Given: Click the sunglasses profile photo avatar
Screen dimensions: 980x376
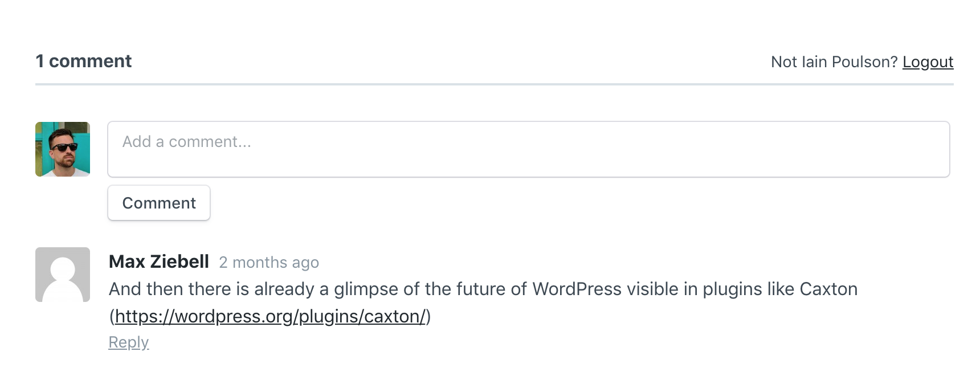Looking at the screenshot, I should click(x=63, y=149).
